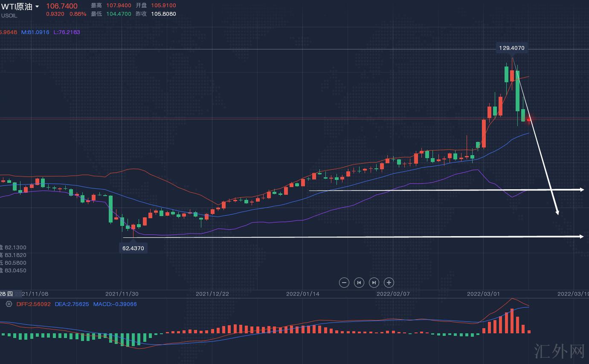The image size is (589, 364).
Task: Click the current price 106.7400 readout
Action: [62, 6]
